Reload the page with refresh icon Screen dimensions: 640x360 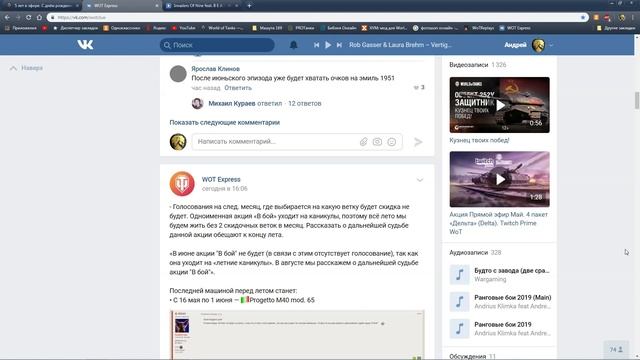[x=28, y=17]
